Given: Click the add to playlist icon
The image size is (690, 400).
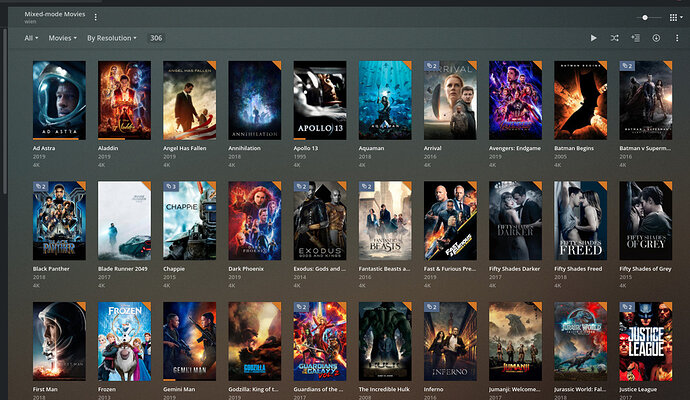Looking at the screenshot, I should click(x=635, y=38).
